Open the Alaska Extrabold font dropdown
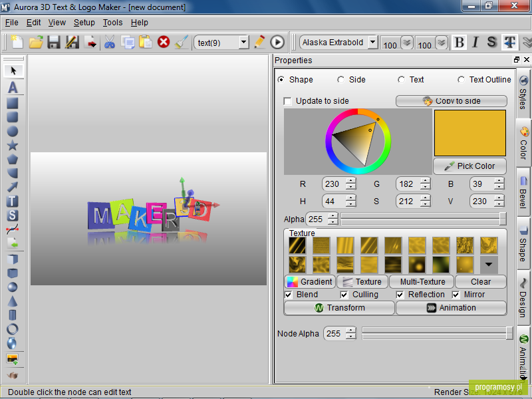 coord(372,43)
